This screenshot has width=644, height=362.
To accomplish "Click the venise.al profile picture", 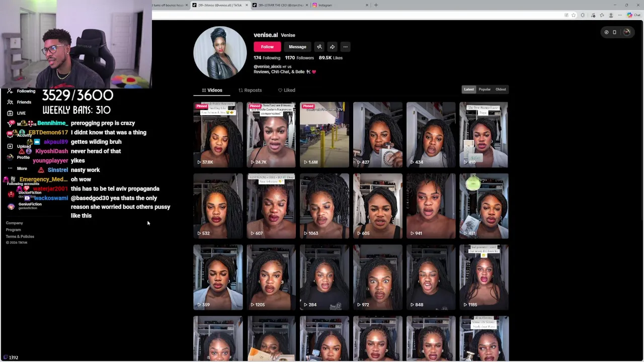I will (x=220, y=53).
